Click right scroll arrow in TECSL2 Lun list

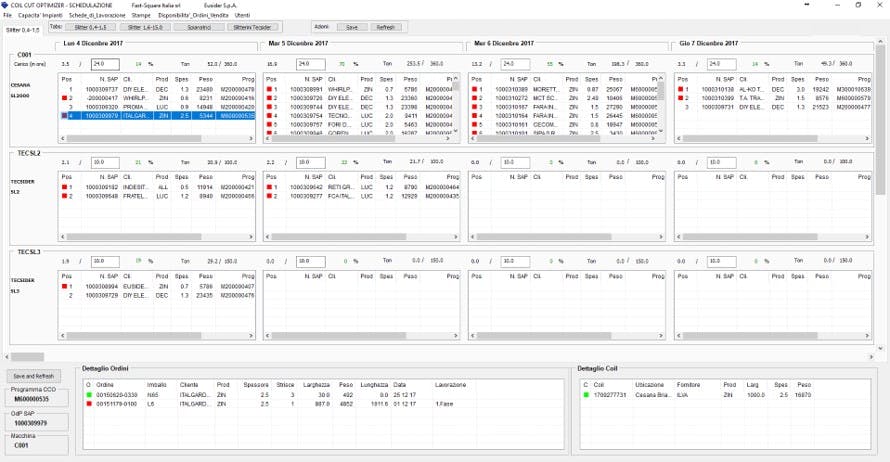[x=251, y=237]
